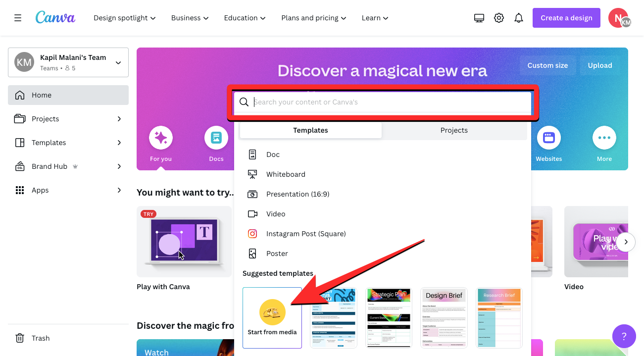Image resolution: width=644 pixels, height=356 pixels.
Task: Open the Websites category icon
Action: 548,138
